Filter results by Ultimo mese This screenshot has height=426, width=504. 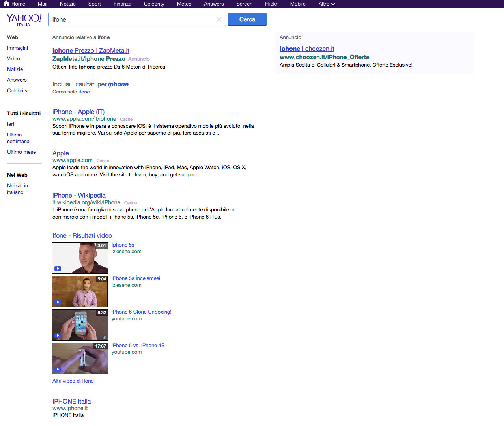(21, 152)
